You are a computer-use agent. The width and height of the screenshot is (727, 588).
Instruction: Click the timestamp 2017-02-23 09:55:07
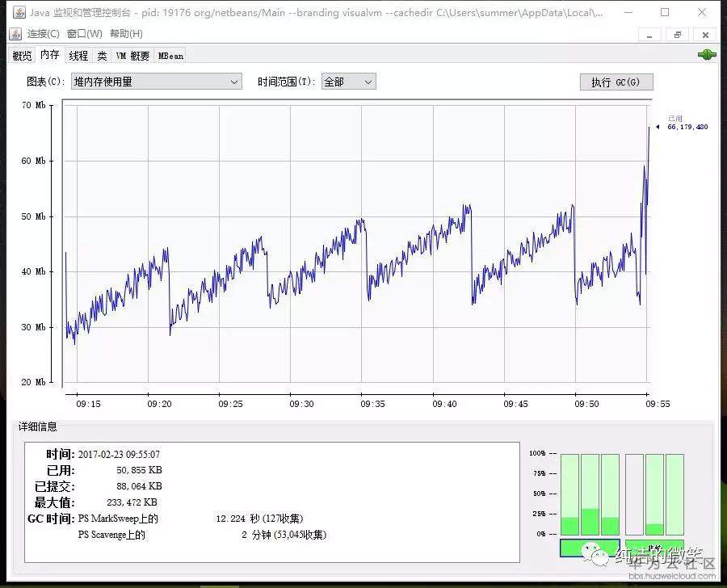[119, 455]
